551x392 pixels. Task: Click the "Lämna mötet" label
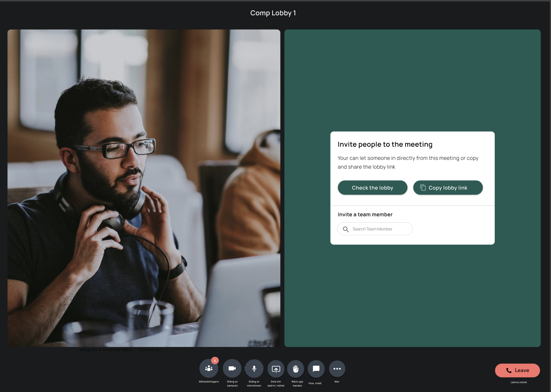click(518, 382)
